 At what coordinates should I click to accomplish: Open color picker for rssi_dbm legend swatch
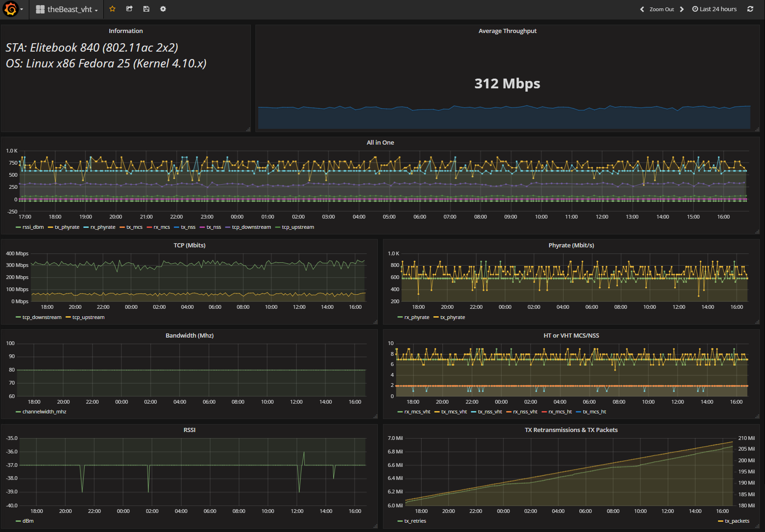(18, 227)
